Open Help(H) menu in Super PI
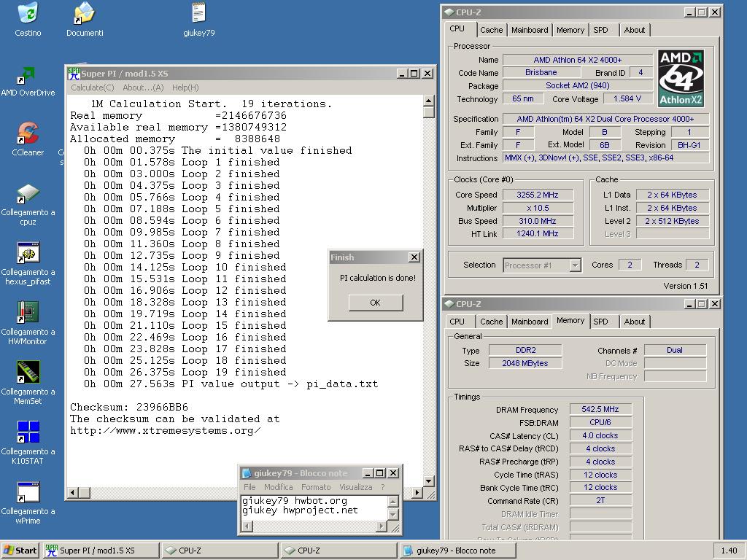Viewport: 747px width, 560px height. tap(185, 87)
